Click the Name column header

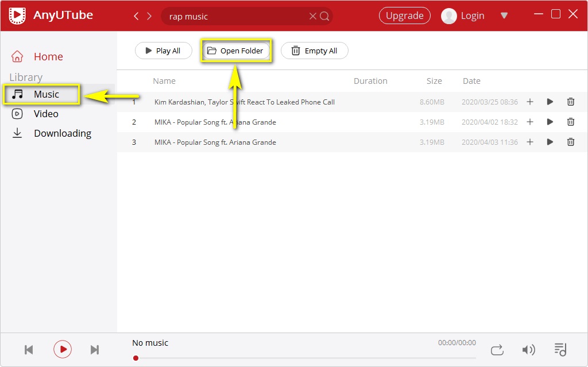tap(164, 81)
